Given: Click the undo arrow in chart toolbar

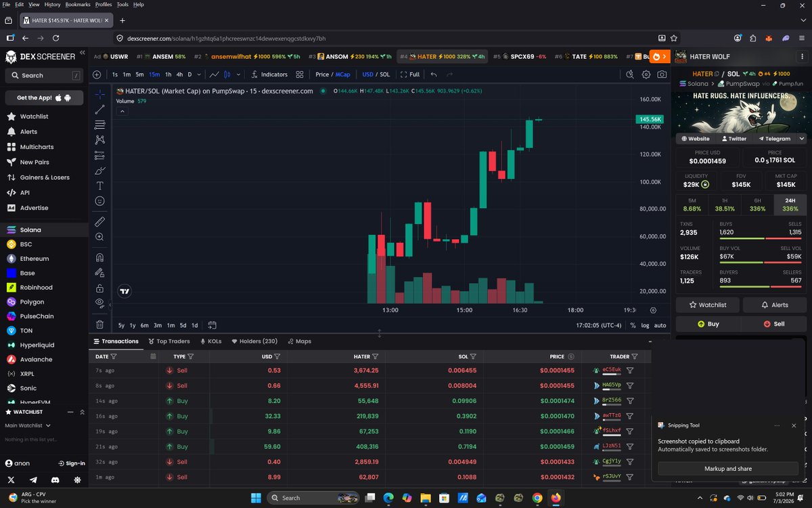Looking at the screenshot, I should click(434, 75).
